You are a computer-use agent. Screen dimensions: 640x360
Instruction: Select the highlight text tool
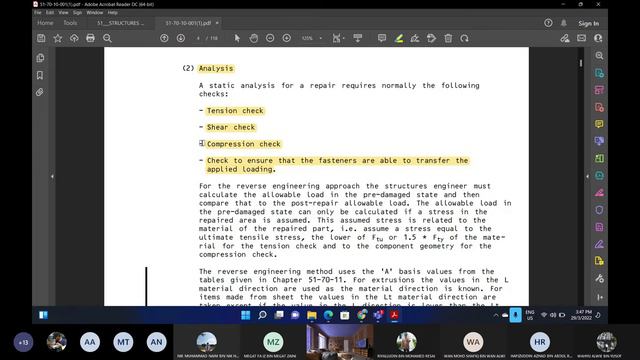pyautogui.click(x=399, y=38)
